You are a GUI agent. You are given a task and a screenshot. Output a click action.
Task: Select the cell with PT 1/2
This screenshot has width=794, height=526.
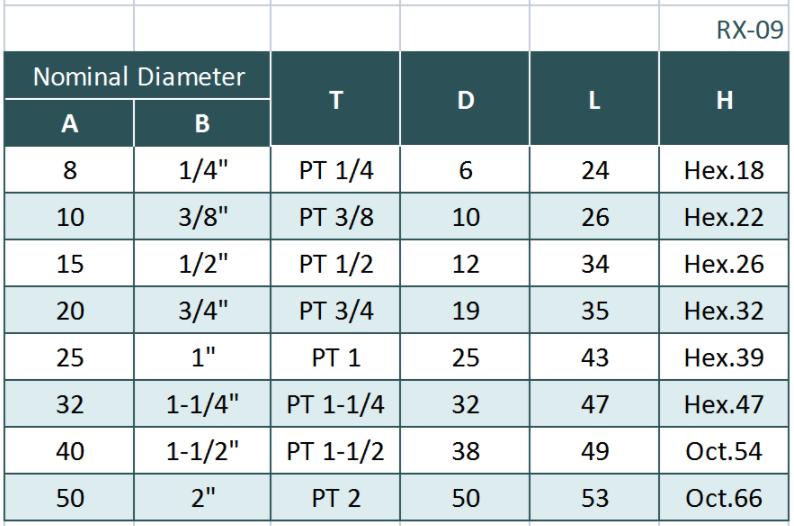[336, 265]
